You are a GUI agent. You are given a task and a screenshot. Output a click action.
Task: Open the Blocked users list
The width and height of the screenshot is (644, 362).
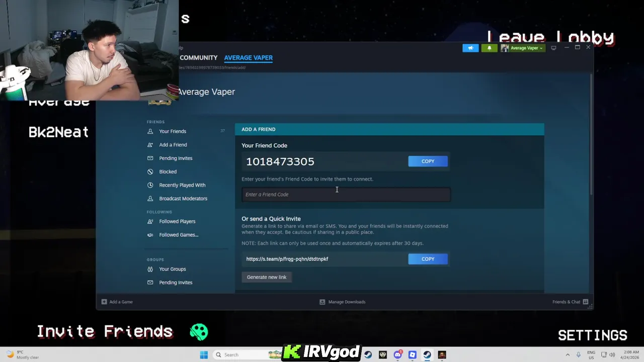(168, 171)
